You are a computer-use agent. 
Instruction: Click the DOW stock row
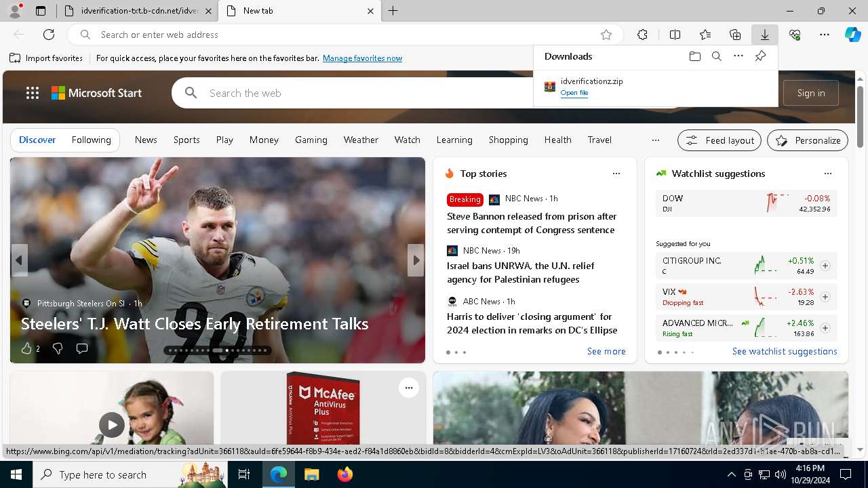[x=746, y=203]
